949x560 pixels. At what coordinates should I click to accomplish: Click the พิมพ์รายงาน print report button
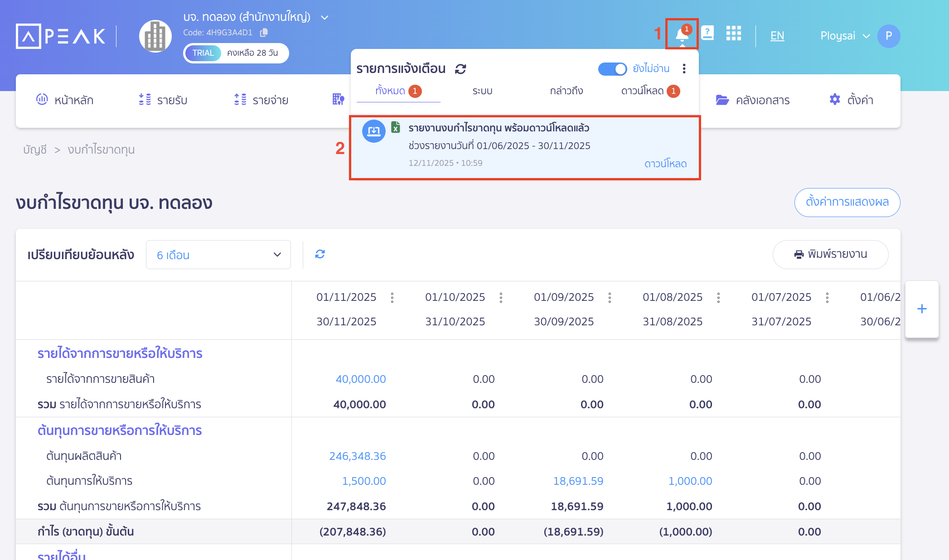tap(830, 255)
